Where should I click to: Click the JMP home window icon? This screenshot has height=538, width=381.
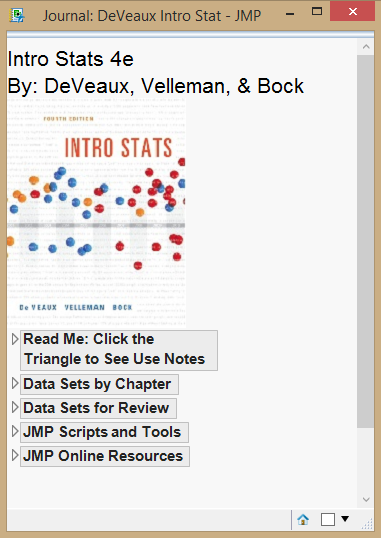click(303, 519)
